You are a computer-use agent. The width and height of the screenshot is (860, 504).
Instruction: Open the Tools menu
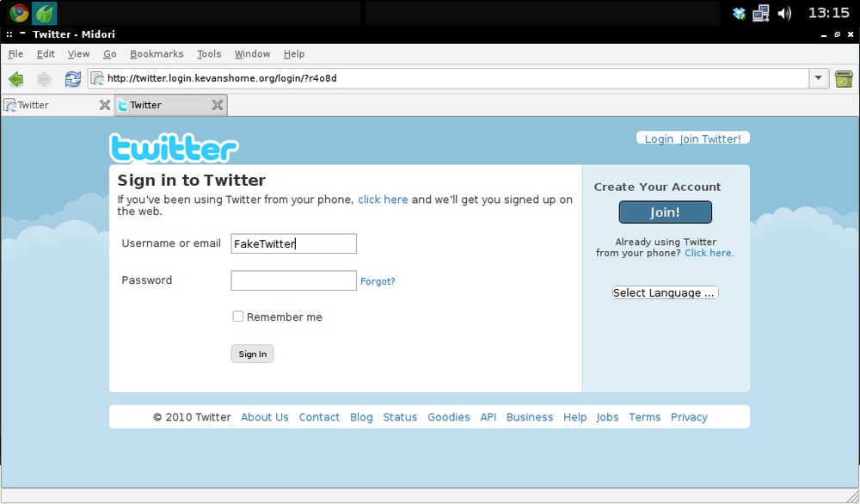[x=209, y=53]
